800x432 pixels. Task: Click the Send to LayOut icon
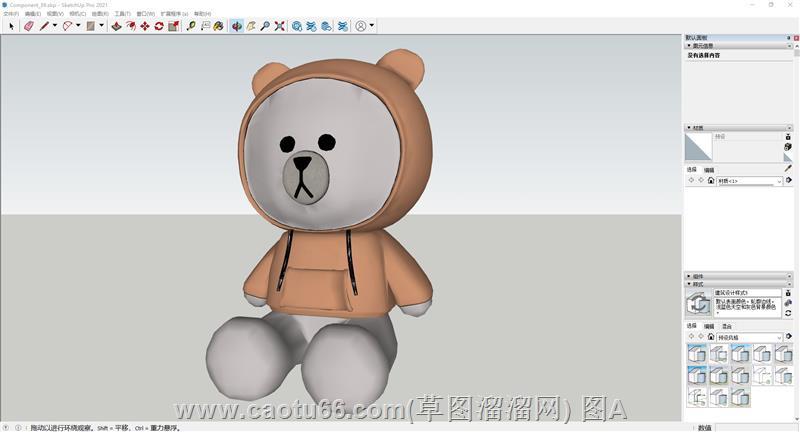(326, 26)
